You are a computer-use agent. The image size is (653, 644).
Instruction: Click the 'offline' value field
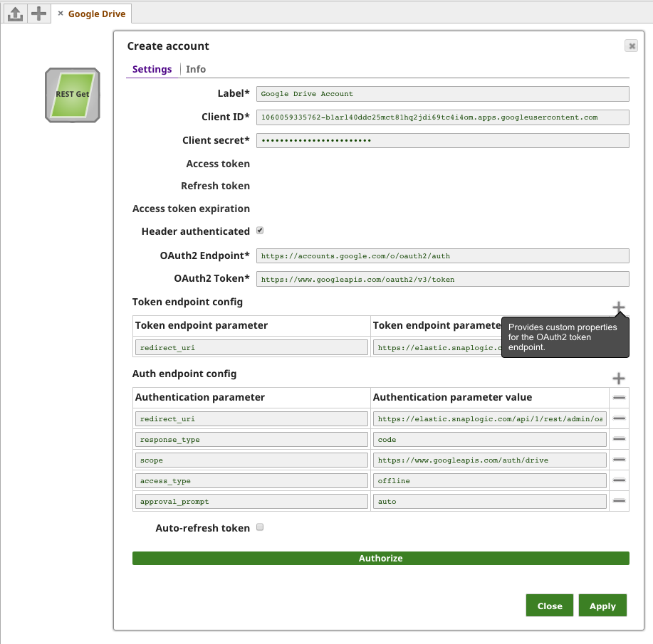point(490,480)
